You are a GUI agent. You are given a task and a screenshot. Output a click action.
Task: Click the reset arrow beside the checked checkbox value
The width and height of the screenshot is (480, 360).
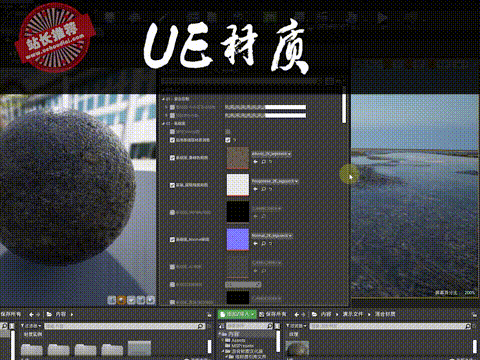click(x=234, y=140)
